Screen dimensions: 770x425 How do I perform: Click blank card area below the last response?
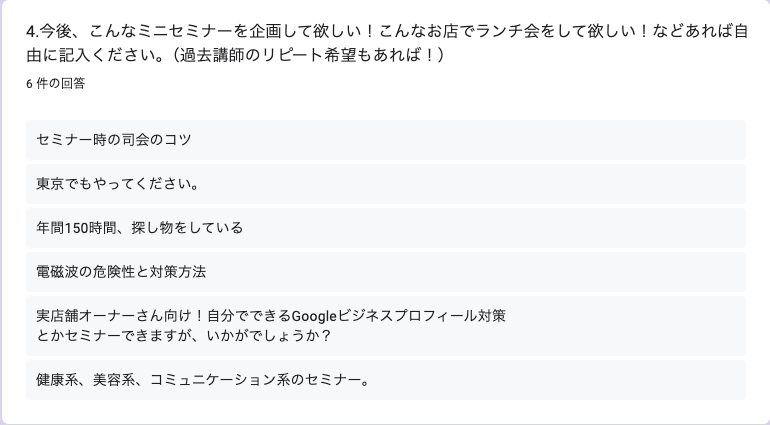(385, 411)
